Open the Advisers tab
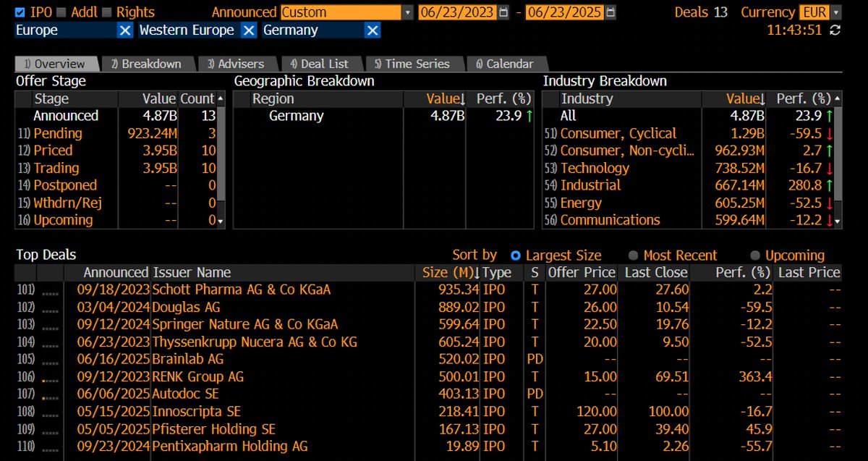 pos(237,64)
